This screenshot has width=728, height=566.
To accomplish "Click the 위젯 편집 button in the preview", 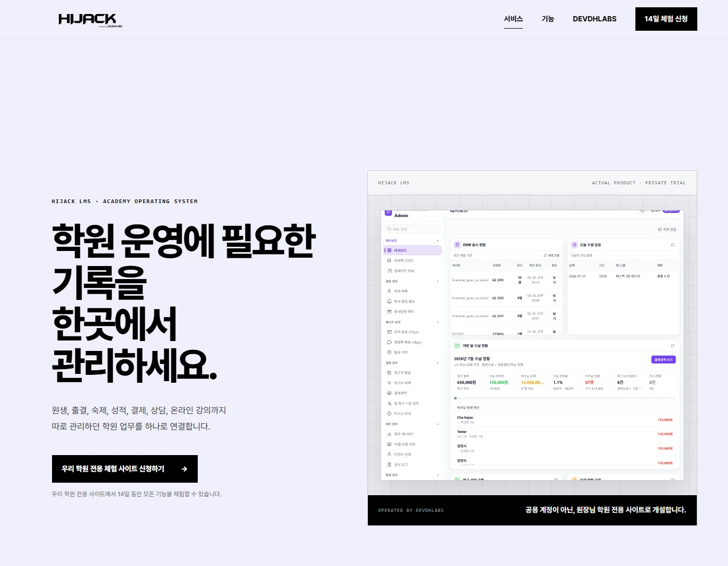I will 667,229.
